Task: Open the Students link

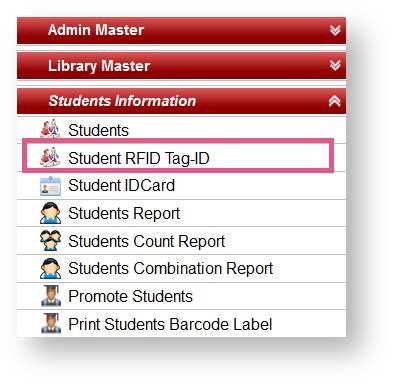Action: point(98,130)
